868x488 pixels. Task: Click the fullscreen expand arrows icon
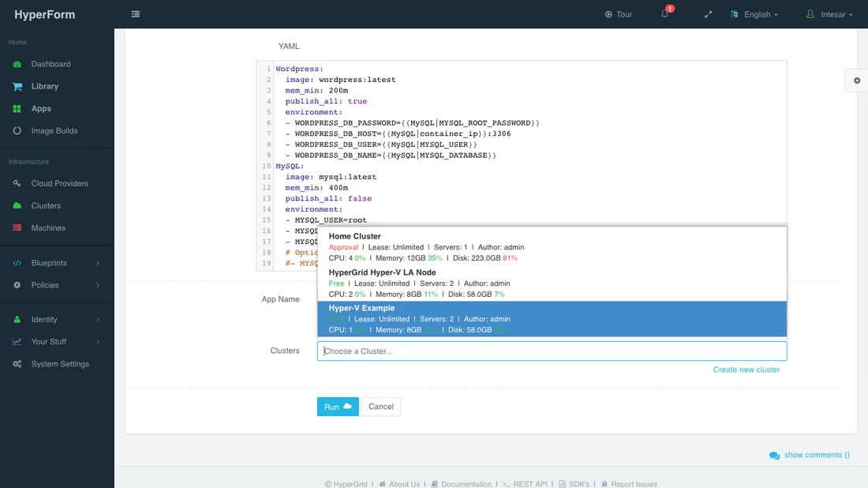click(708, 14)
